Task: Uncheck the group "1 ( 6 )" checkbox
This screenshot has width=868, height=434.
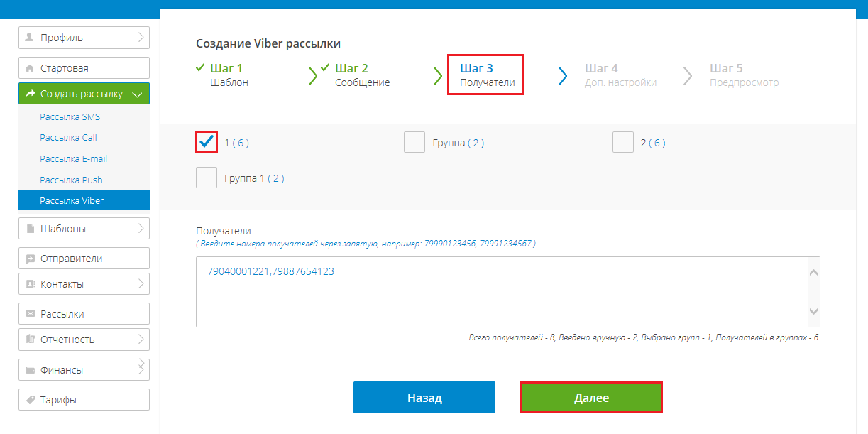Action: [207, 142]
